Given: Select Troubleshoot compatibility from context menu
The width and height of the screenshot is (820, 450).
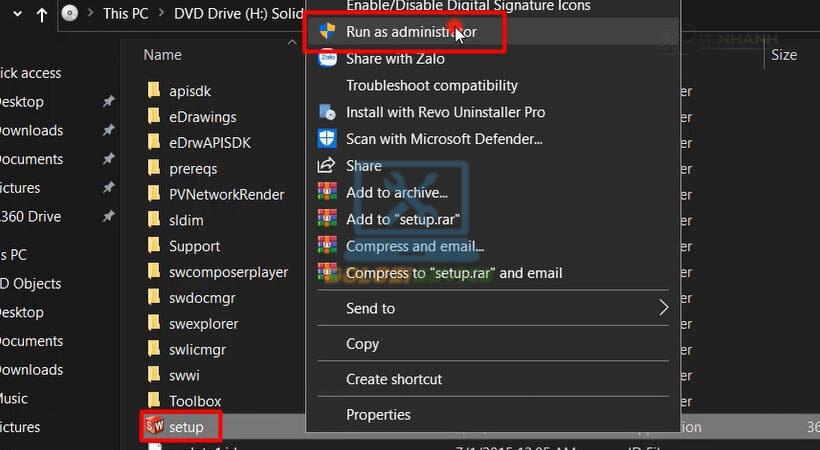Looking at the screenshot, I should point(432,86).
